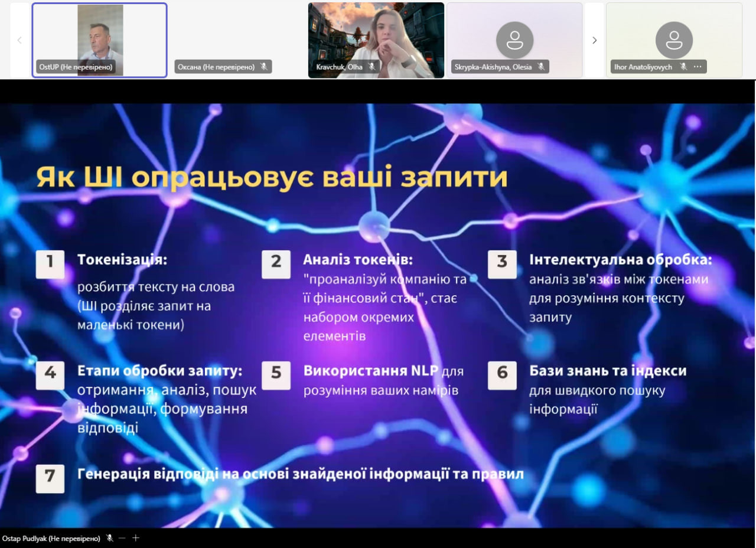Zoom out shared content with minus icon
The image size is (756, 548).
[x=122, y=538]
